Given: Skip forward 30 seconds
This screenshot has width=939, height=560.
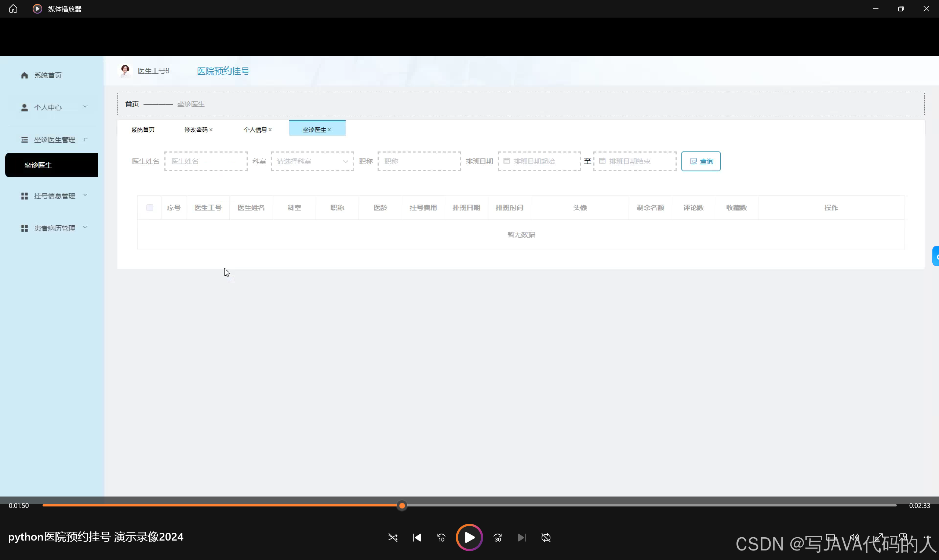Looking at the screenshot, I should pos(498,537).
